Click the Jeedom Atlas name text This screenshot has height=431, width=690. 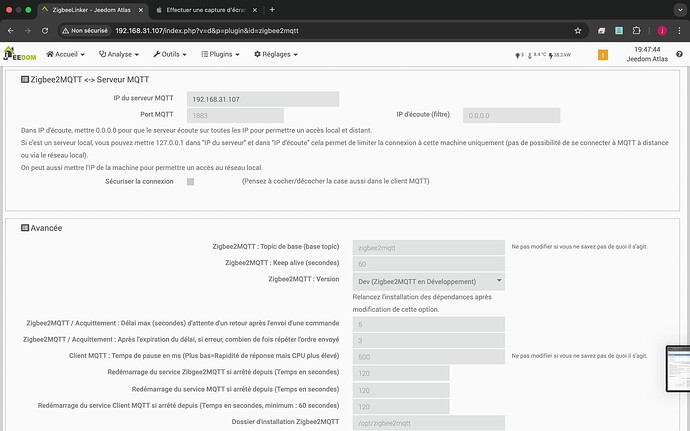647,59
